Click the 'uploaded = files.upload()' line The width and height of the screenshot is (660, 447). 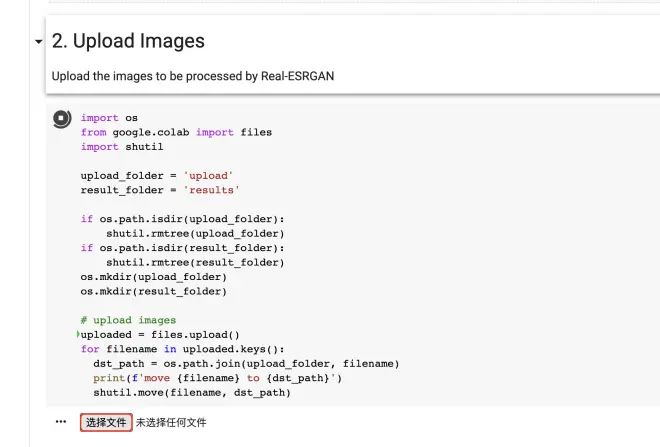(x=160, y=335)
